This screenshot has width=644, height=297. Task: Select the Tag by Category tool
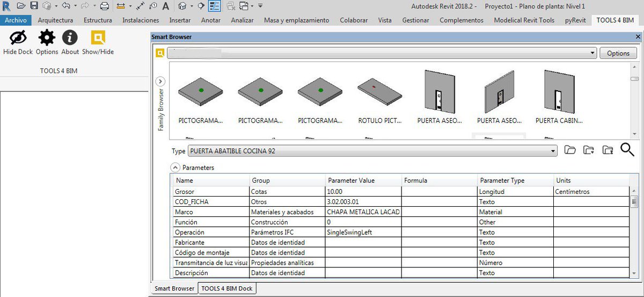153,6
